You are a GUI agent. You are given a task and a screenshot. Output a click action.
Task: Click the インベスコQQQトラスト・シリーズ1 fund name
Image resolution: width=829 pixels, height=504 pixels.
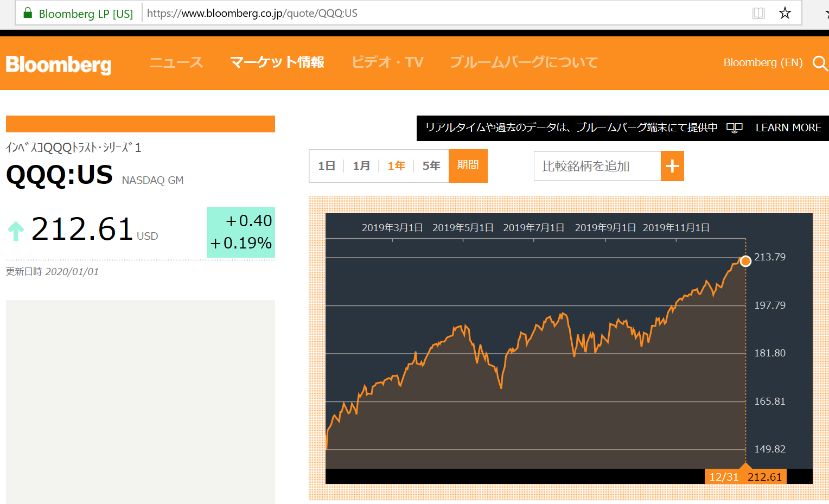(x=74, y=148)
